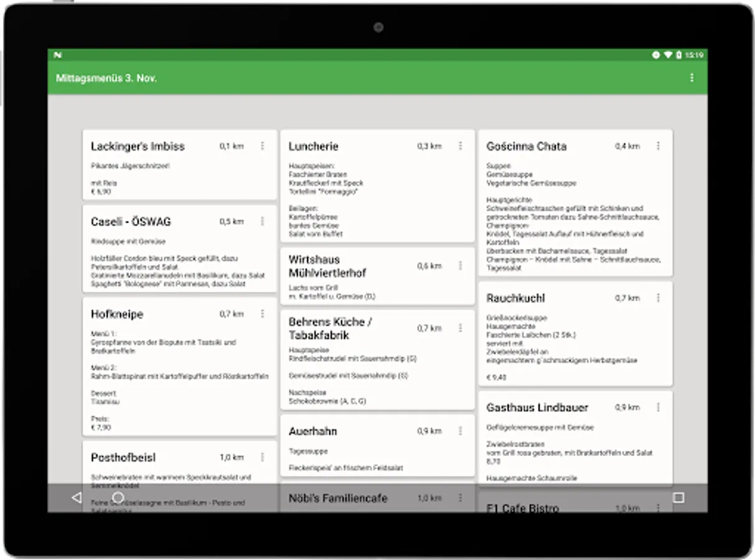Screen dimensions: 755x560
Task: Select the Luncherie restaurant name
Action: (314, 146)
